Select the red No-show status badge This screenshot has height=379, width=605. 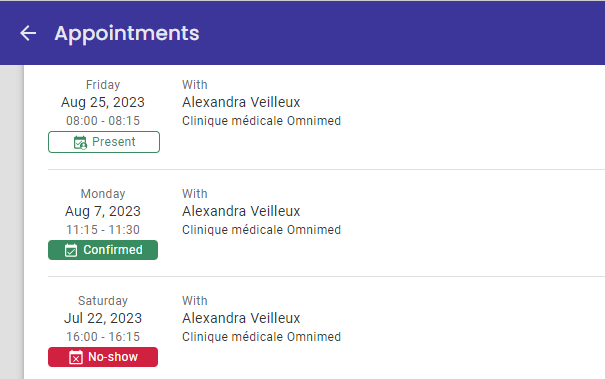pyautogui.click(x=103, y=357)
